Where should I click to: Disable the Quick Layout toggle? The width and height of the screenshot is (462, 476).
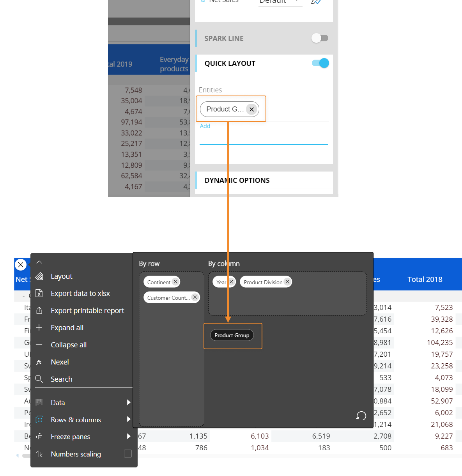point(320,63)
